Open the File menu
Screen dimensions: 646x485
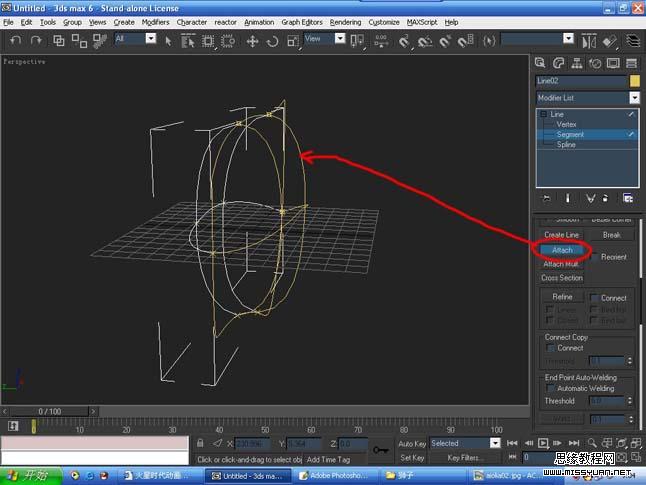click(8, 22)
